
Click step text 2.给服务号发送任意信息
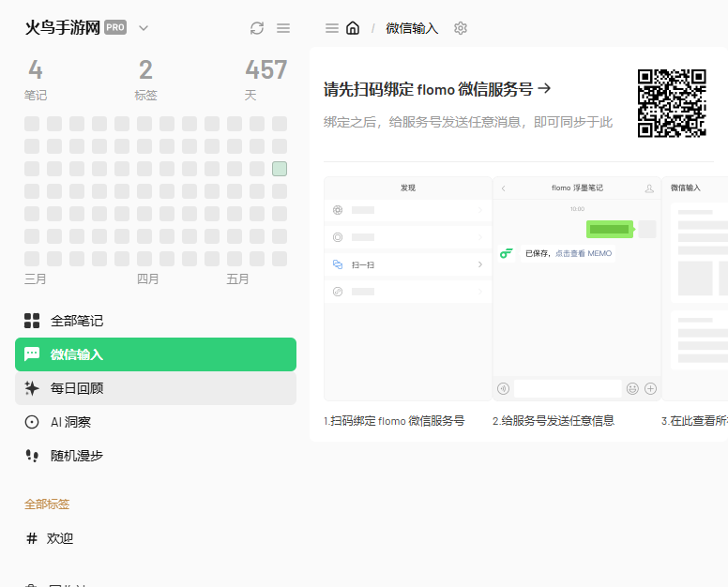tap(554, 421)
